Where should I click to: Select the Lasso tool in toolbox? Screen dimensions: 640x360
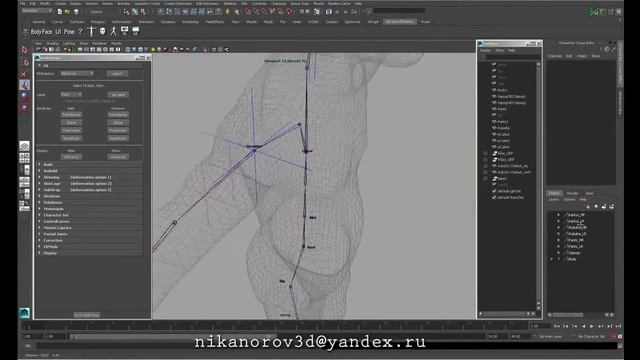[24, 62]
